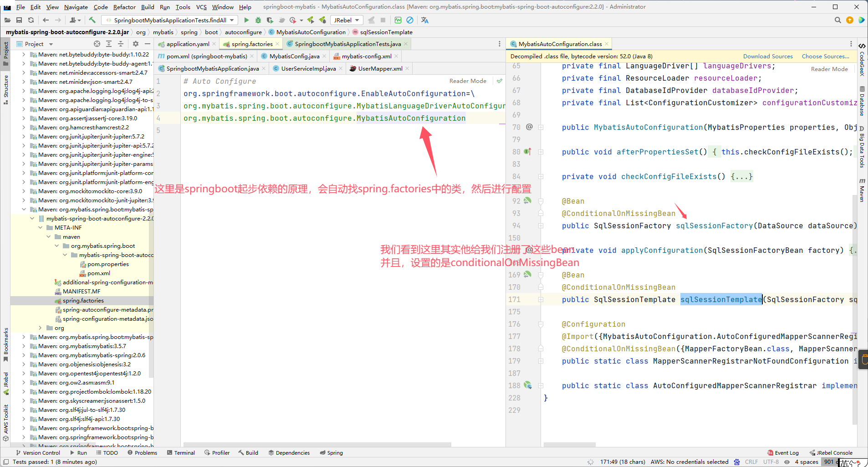Image resolution: width=868 pixels, height=467 pixels.
Task: Click the bean gutter icon at line 92
Action: click(x=527, y=200)
